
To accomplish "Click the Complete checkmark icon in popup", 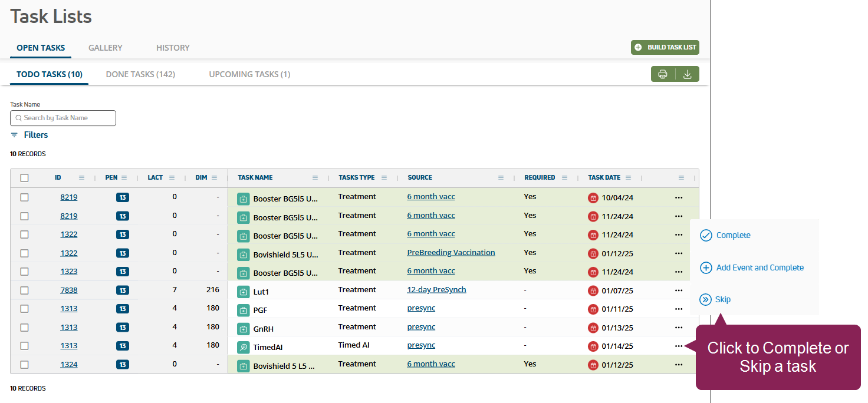I will (x=706, y=236).
